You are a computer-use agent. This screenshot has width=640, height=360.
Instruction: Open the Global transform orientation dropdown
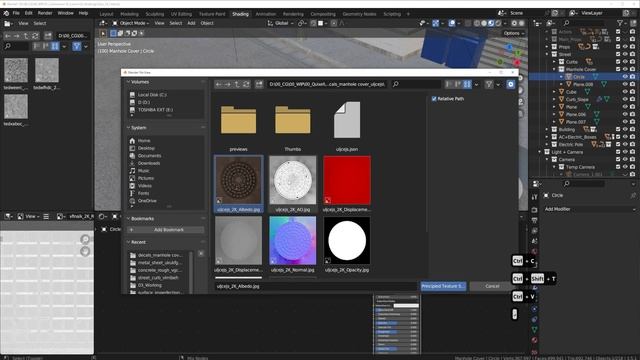tap(280, 23)
